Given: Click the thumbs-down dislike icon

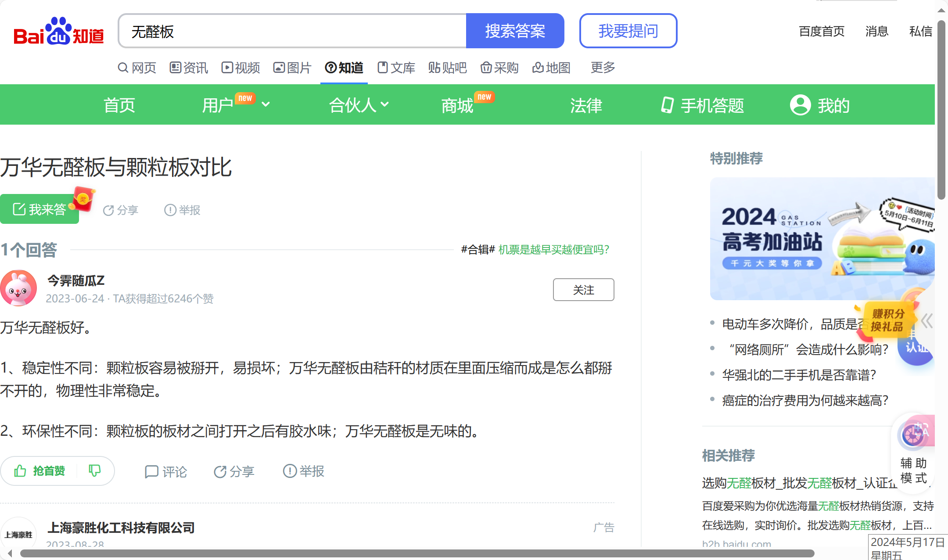Looking at the screenshot, I should [x=95, y=471].
